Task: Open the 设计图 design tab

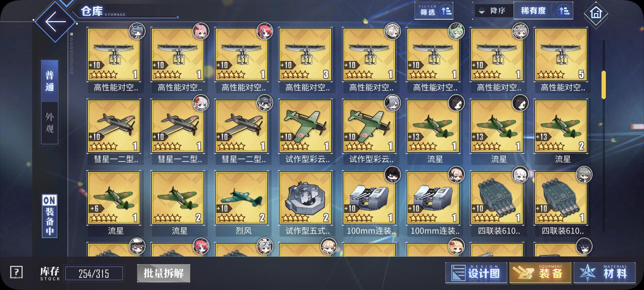Action: [476, 273]
